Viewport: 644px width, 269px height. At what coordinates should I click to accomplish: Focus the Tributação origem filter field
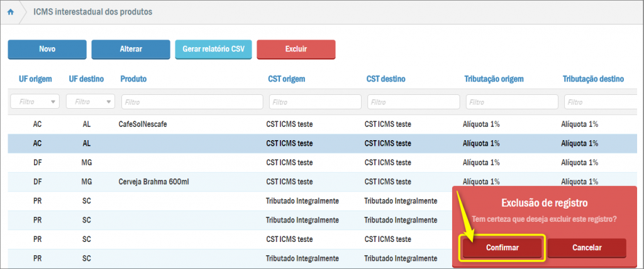[x=511, y=102]
